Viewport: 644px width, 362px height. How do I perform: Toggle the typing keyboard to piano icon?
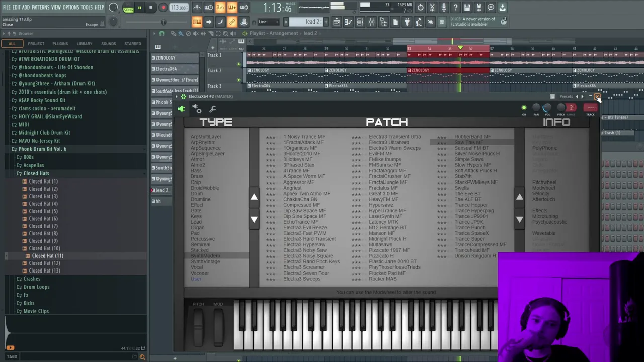(x=197, y=22)
